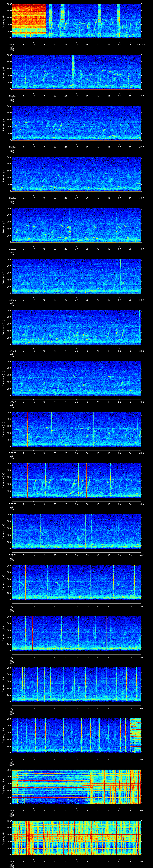This screenshot has width=153, height=868.
Task: Click the "12:00" end time label
Action: (141, 657)
